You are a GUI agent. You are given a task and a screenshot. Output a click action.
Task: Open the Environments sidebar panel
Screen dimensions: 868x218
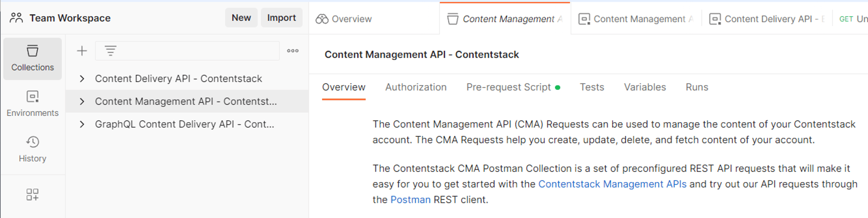32,104
